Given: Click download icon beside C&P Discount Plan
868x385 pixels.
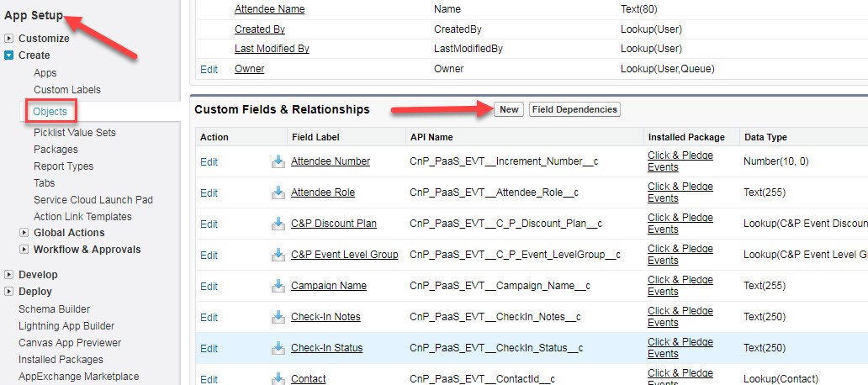Looking at the screenshot, I should 278,224.
